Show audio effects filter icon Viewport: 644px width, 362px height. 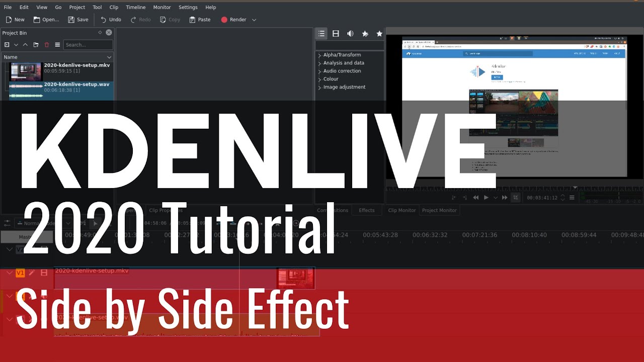[x=350, y=34]
